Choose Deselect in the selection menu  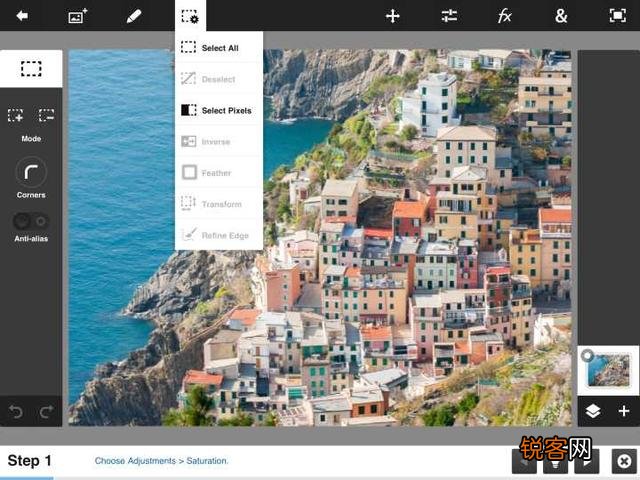(x=219, y=79)
